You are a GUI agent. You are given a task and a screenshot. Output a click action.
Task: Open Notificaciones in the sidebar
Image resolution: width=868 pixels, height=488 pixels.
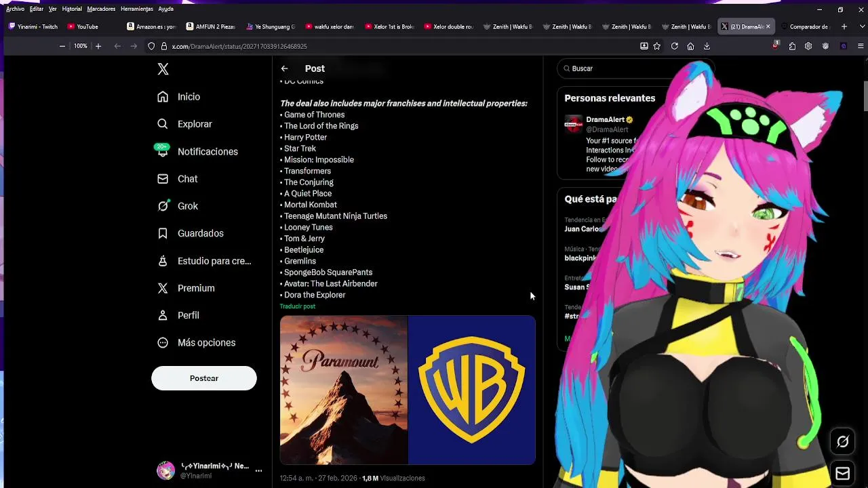[x=197, y=151]
